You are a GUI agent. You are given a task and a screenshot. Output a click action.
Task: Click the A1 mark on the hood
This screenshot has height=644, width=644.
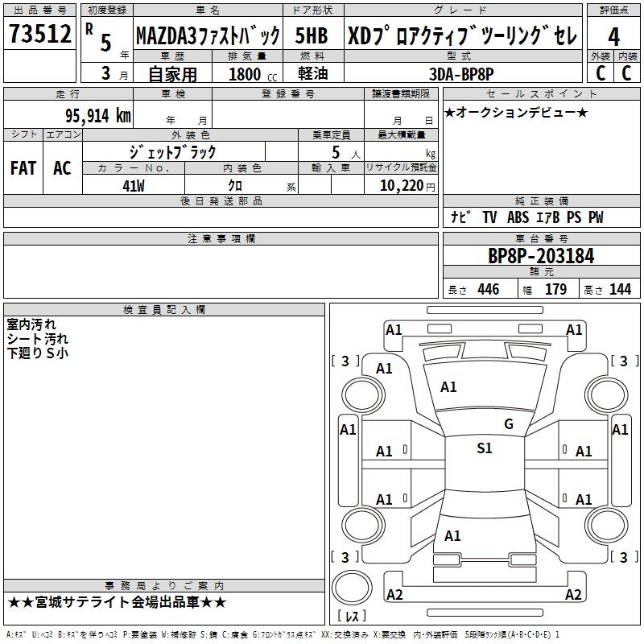448,387
